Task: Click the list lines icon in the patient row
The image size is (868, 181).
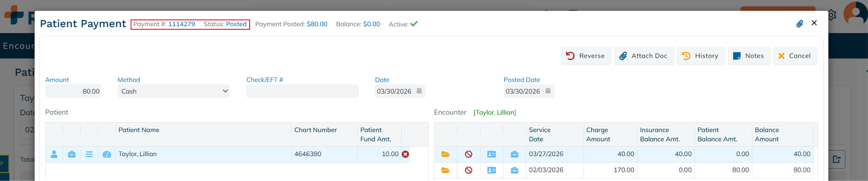Action: [x=89, y=154]
